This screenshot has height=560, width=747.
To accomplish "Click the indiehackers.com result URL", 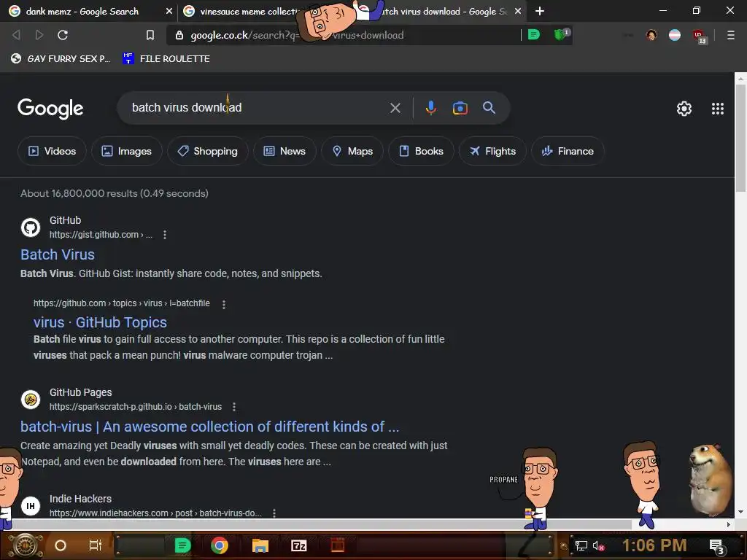I will pyautogui.click(x=155, y=513).
